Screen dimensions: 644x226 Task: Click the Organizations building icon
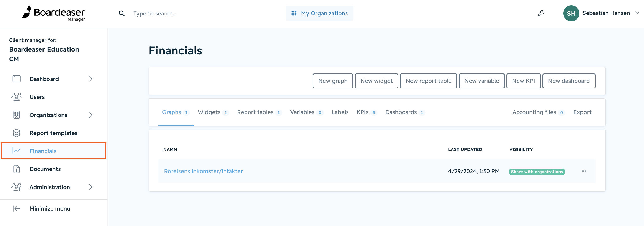pos(17,115)
